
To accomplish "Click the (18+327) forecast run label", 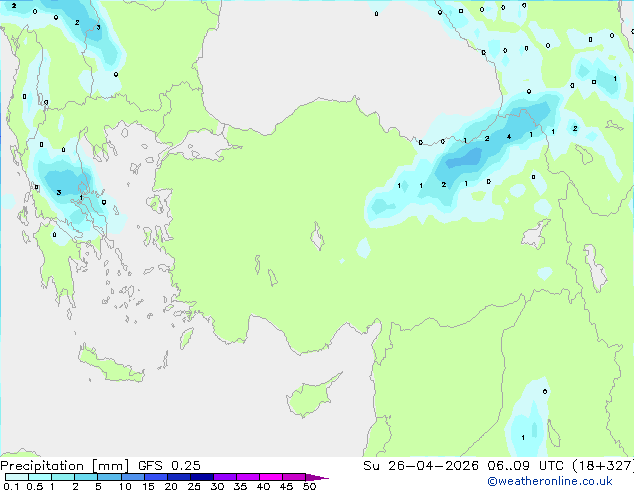I will click(x=602, y=466).
